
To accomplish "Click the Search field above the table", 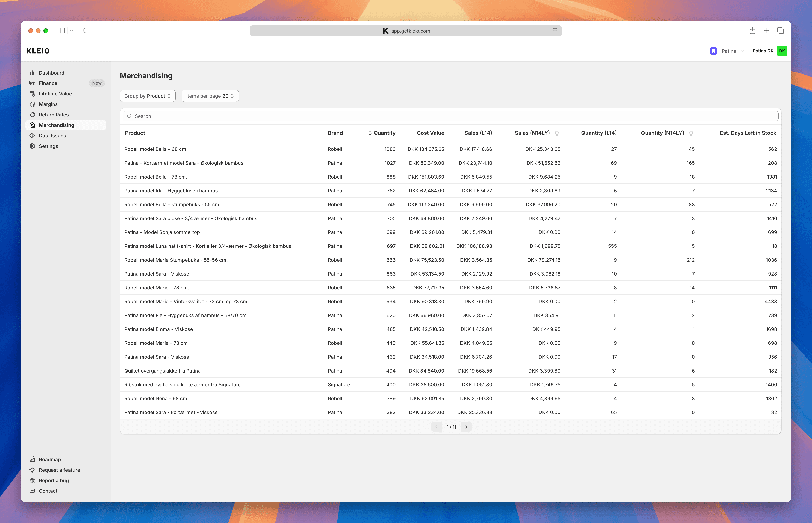I will (451, 116).
